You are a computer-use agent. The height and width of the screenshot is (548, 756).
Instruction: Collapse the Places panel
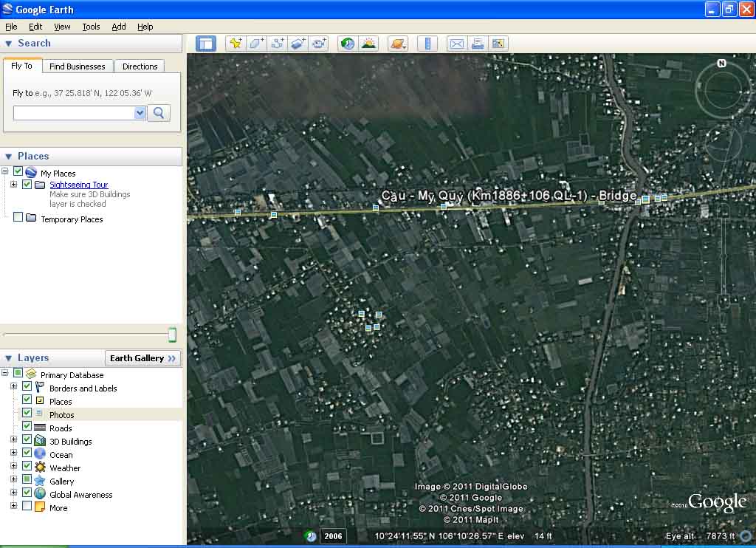[8, 157]
